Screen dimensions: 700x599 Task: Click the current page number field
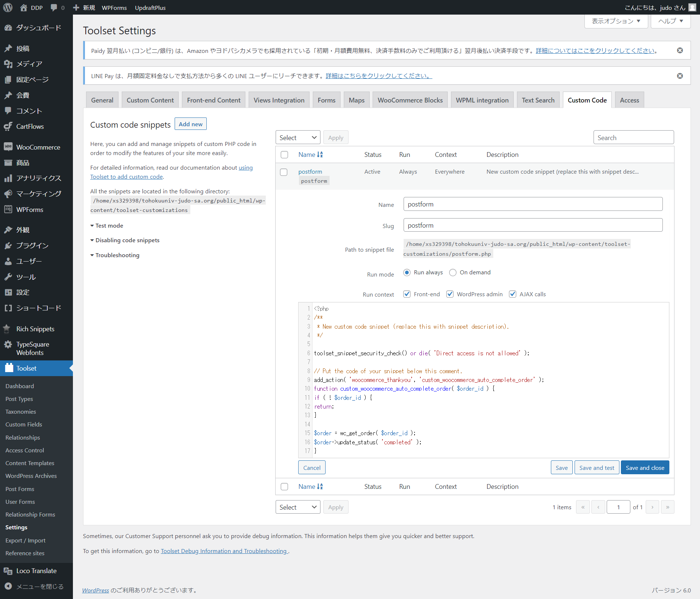pyautogui.click(x=618, y=507)
